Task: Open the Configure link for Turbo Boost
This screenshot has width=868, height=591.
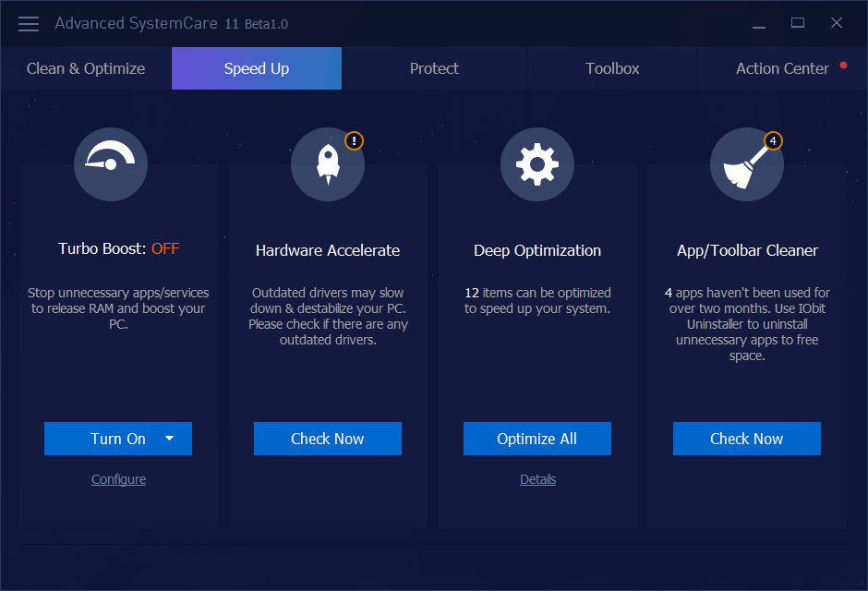Action: (118, 479)
